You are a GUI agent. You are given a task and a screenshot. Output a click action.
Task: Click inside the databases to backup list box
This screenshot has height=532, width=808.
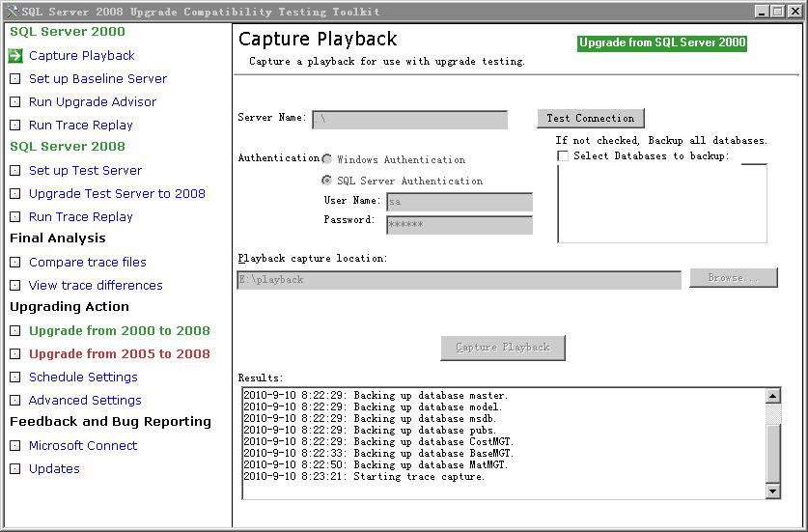click(662, 203)
